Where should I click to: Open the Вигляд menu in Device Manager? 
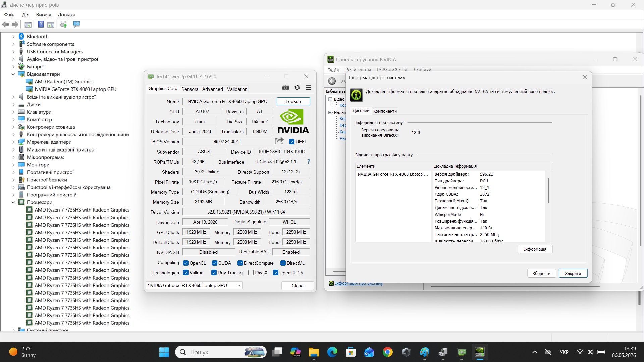click(44, 15)
